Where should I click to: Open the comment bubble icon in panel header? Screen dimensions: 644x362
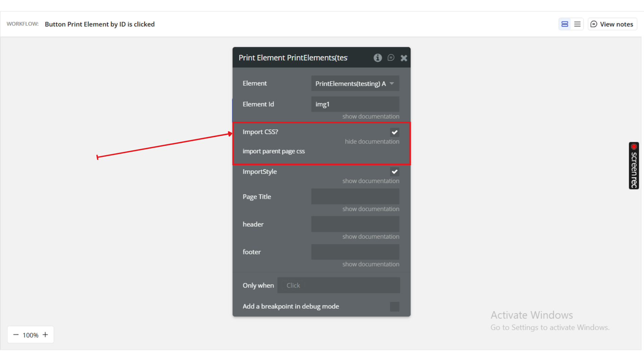pos(391,58)
